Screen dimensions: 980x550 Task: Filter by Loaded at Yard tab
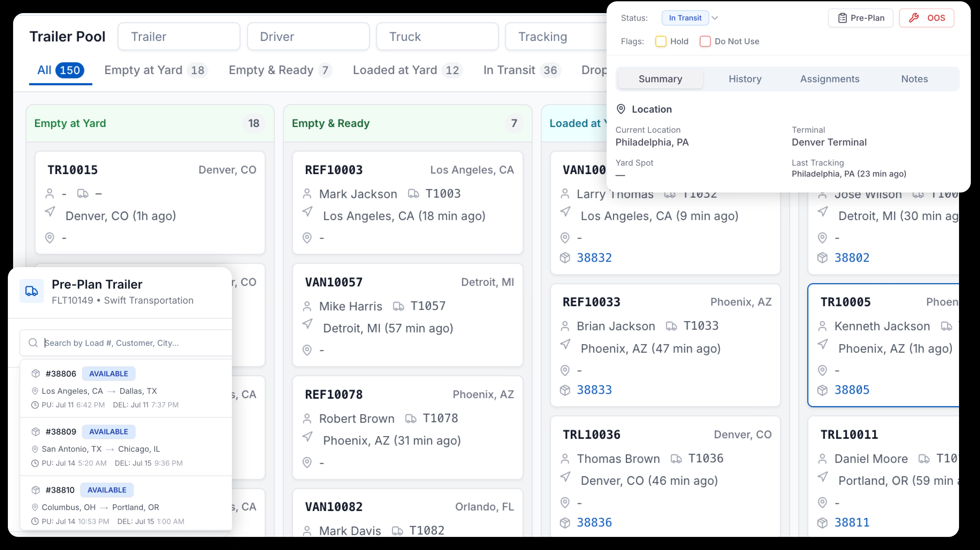point(407,70)
